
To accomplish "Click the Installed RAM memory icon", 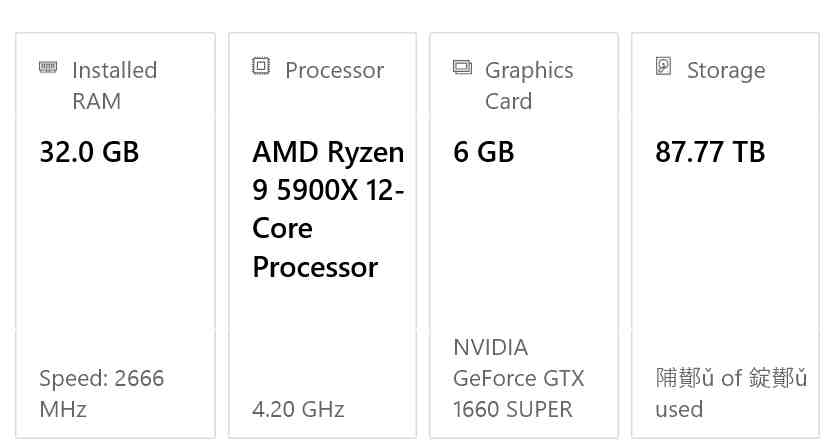I will [x=48, y=67].
